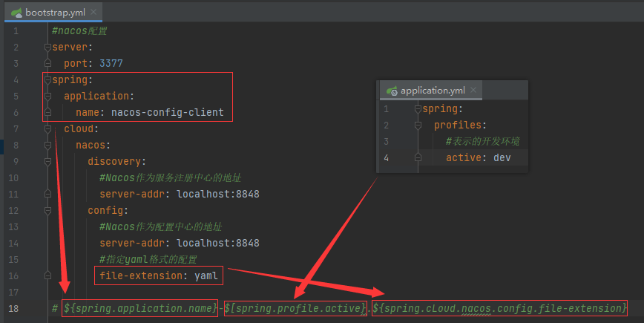Click the nacos key on line 8
The width and height of the screenshot is (644, 323).
pyautogui.click(x=91, y=145)
